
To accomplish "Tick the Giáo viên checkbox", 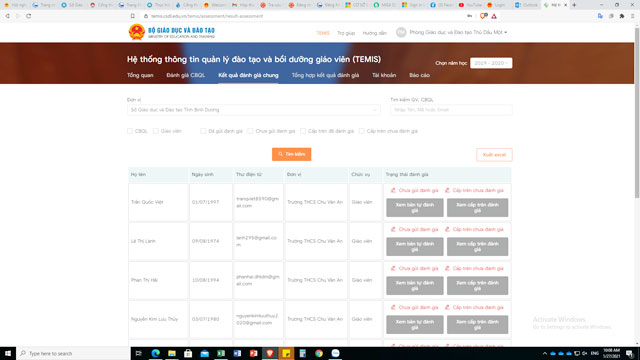I will [156, 131].
